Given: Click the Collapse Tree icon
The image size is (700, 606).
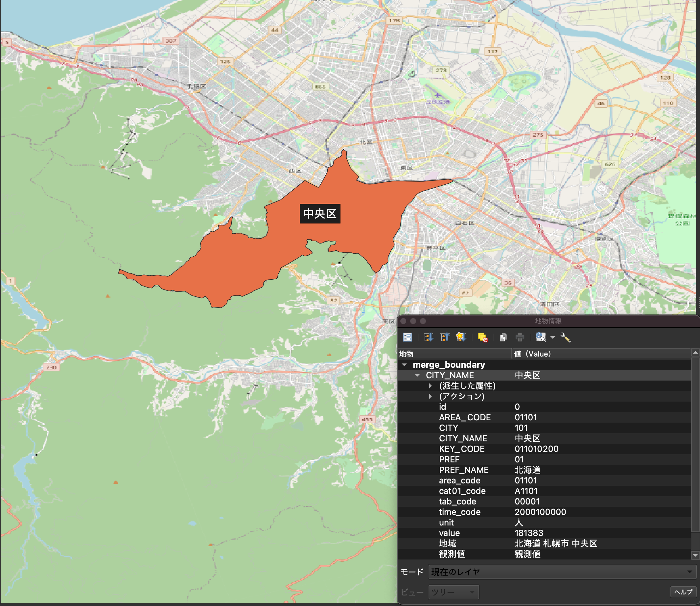Looking at the screenshot, I should click(445, 337).
